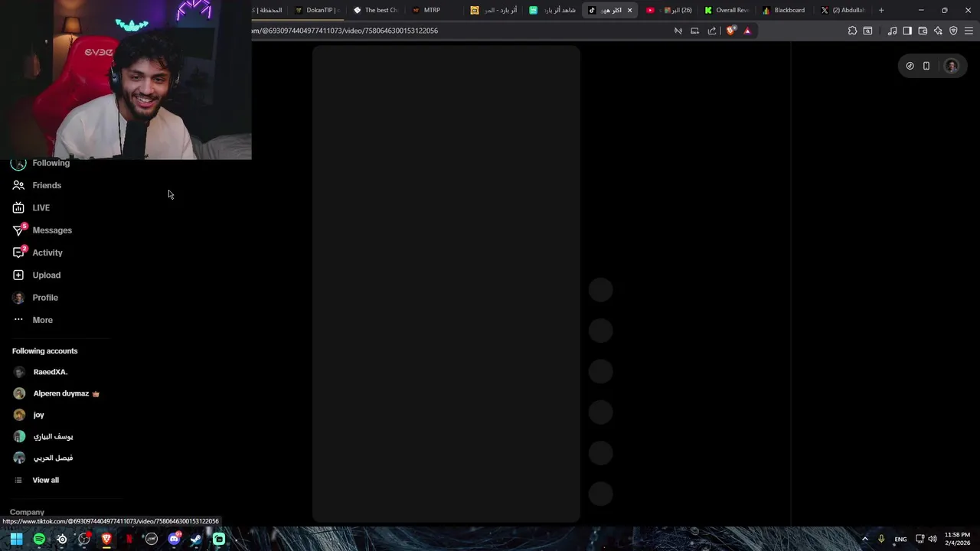Click the More three-dots icon
Image resolution: width=980 pixels, height=551 pixels.
click(x=18, y=320)
